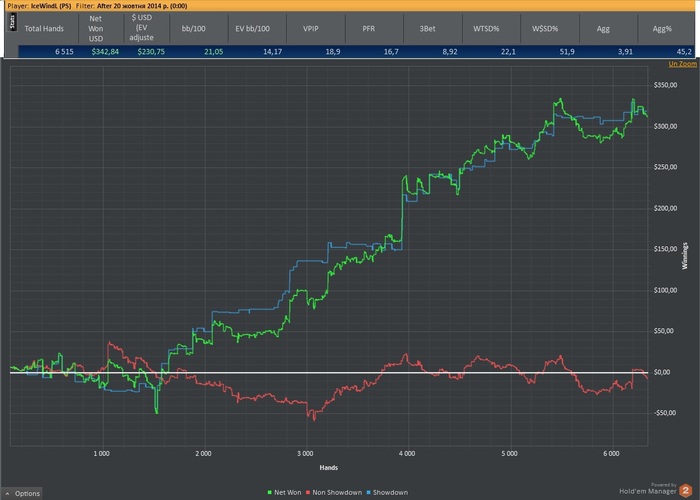Click the Hold'em Manager 2 logo icon
700x500 pixels.
686,491
